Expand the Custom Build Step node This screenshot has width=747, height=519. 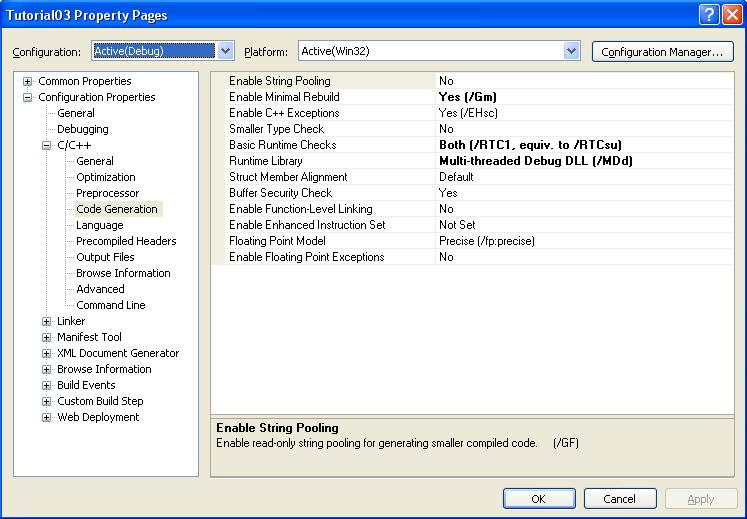pyautogui.click(x=46, y=402)
